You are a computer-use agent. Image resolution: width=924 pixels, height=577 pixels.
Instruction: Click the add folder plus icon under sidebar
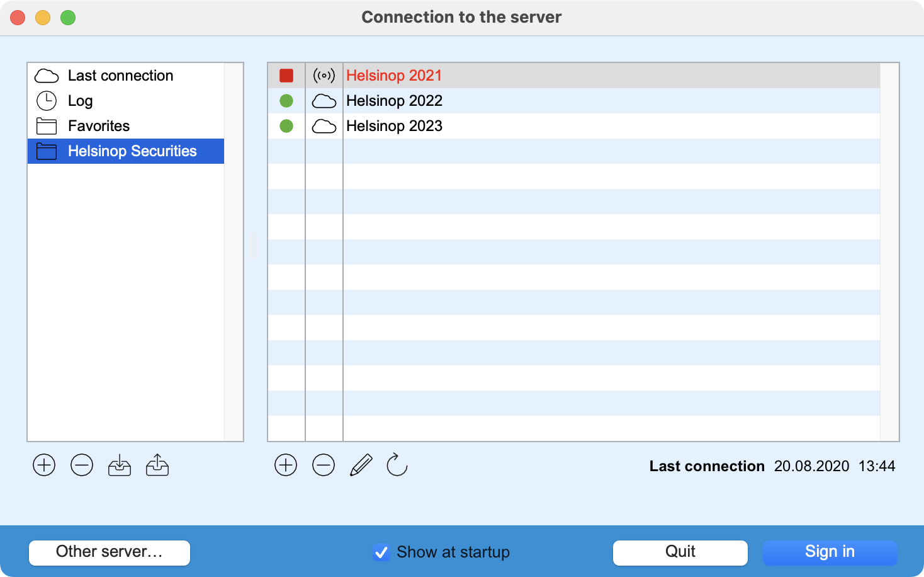click(44, 466)
